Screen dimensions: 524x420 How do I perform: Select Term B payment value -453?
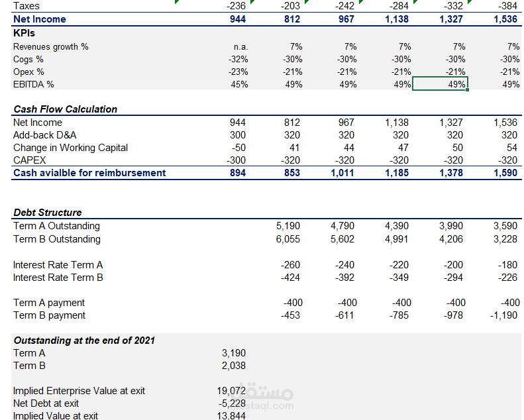point(290,315)
